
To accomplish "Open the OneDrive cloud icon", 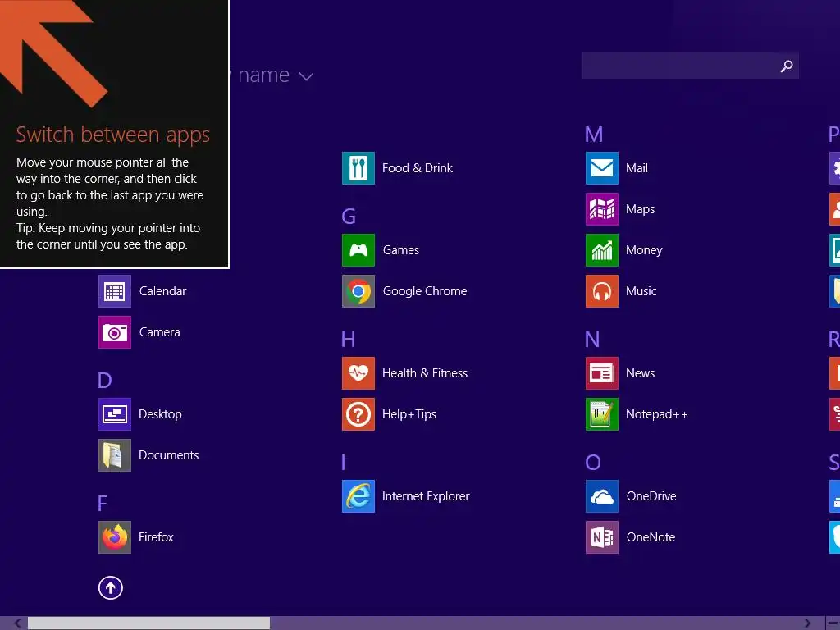I will [602, 496].
